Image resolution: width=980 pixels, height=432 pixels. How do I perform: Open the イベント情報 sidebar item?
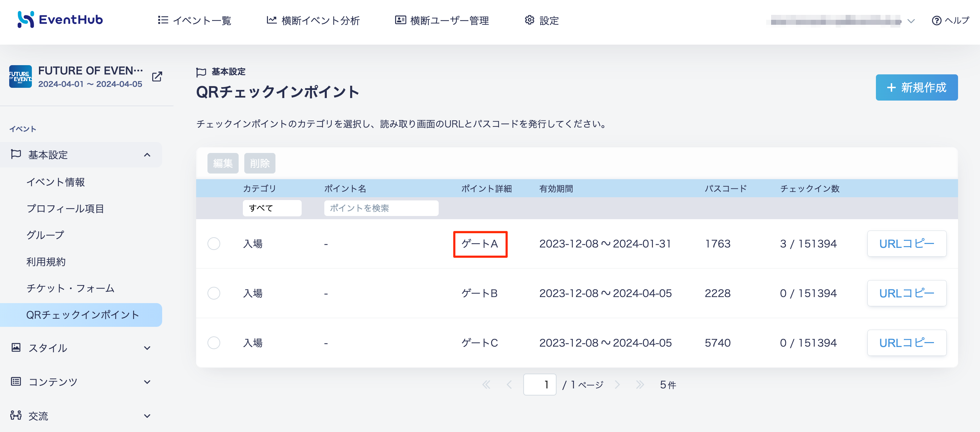[x=56, y=182]
